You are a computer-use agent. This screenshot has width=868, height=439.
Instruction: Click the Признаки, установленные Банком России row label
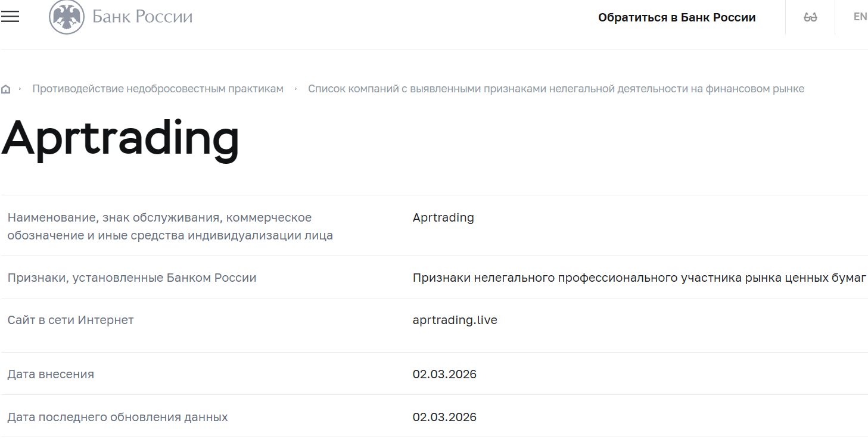[x=132, y=278]
